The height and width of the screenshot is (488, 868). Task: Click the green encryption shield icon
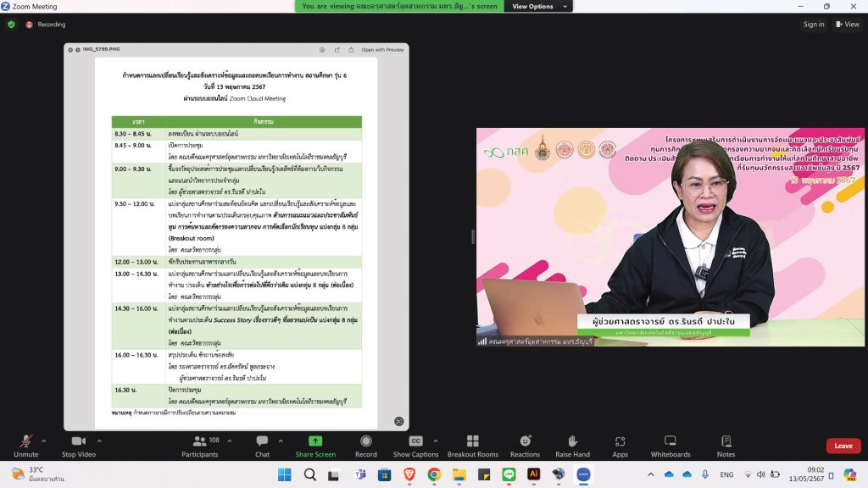pyautogui.click(x=11, y=25)
